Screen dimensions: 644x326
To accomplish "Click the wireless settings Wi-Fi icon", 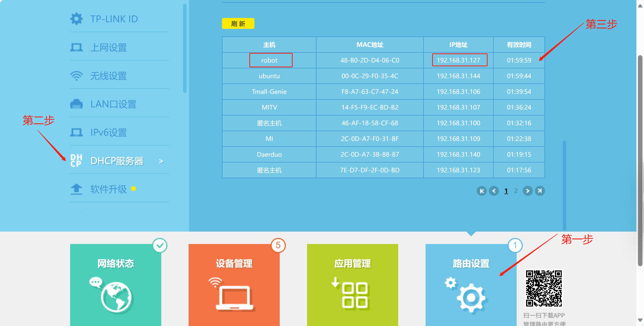I will [76, 76].
